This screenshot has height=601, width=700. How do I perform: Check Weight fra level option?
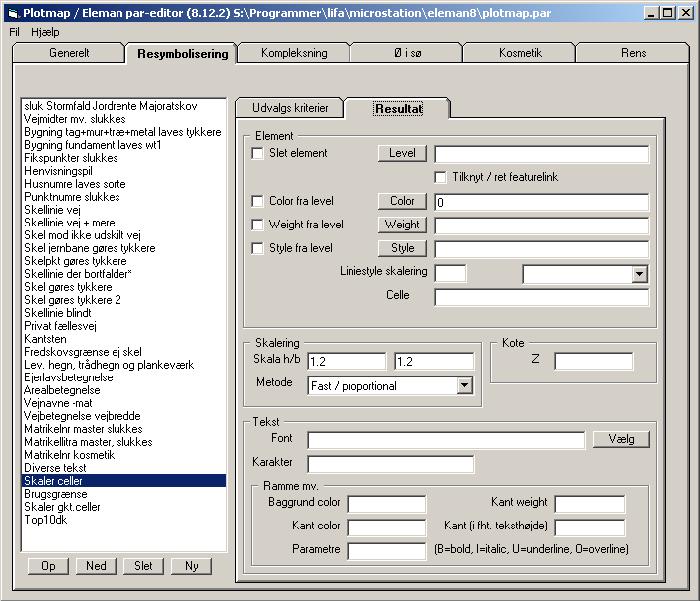coord(258,225)
